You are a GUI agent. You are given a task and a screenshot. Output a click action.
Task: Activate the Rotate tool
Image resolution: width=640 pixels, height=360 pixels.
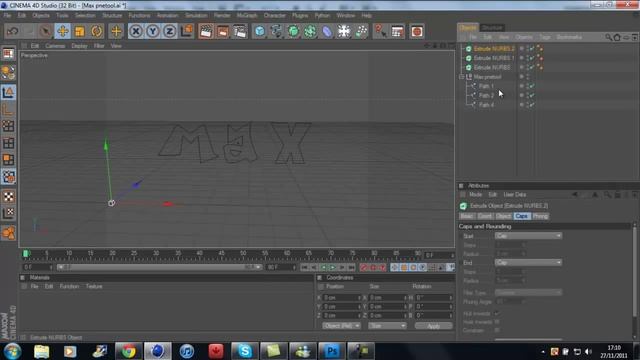click(96, 31)
